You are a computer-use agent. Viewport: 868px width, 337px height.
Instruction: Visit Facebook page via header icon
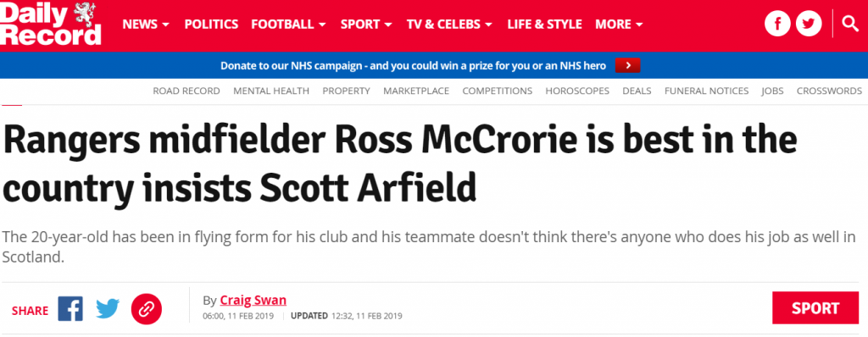(778, 24)
